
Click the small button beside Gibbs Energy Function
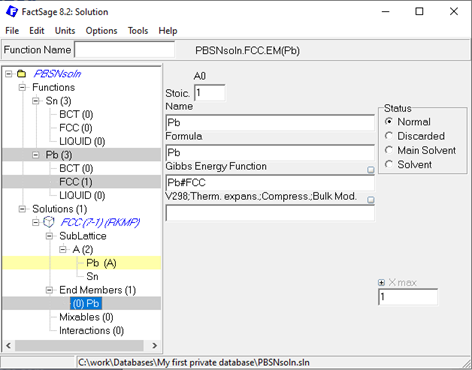(x=371, y=170)
